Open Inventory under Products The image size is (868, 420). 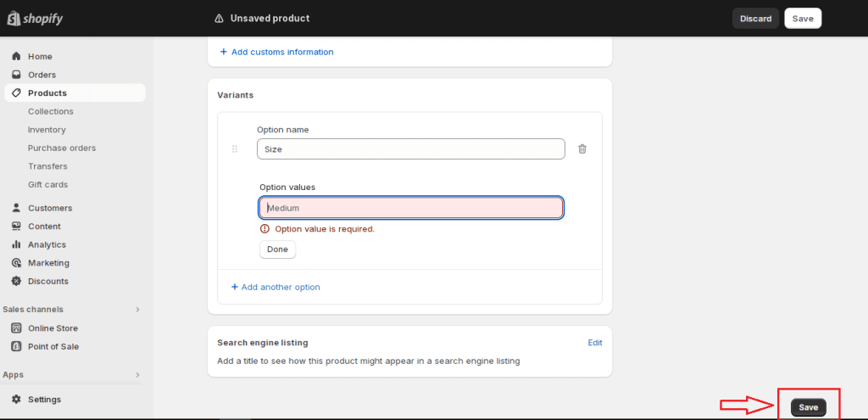[47, 129]
